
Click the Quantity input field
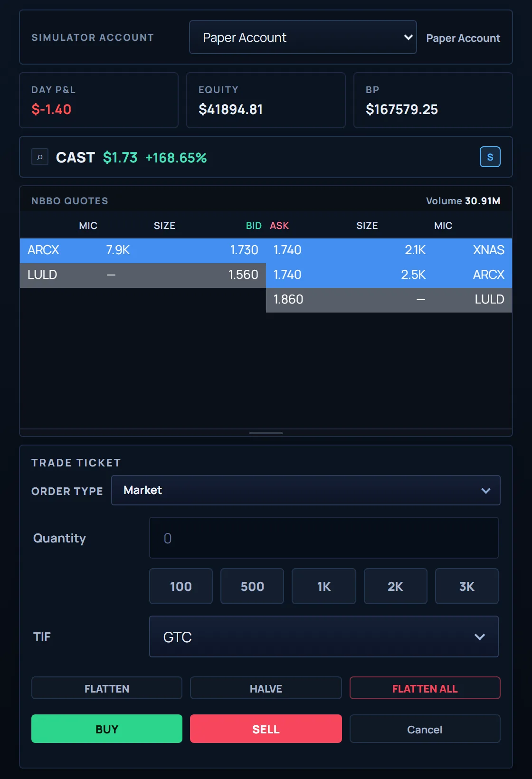323,538
